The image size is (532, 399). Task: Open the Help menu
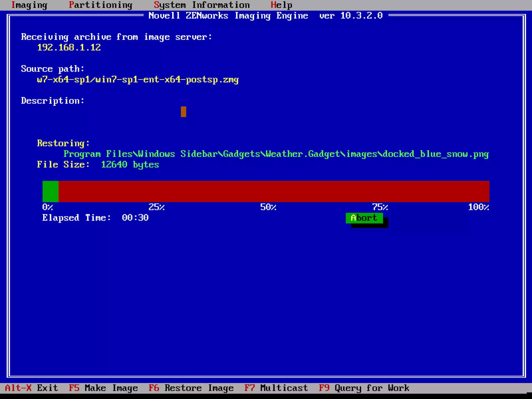281,5
